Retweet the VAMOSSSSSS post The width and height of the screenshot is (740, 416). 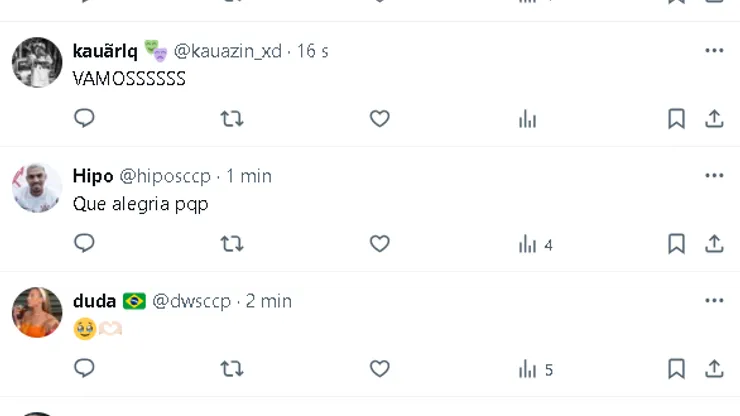click(232, 119)
